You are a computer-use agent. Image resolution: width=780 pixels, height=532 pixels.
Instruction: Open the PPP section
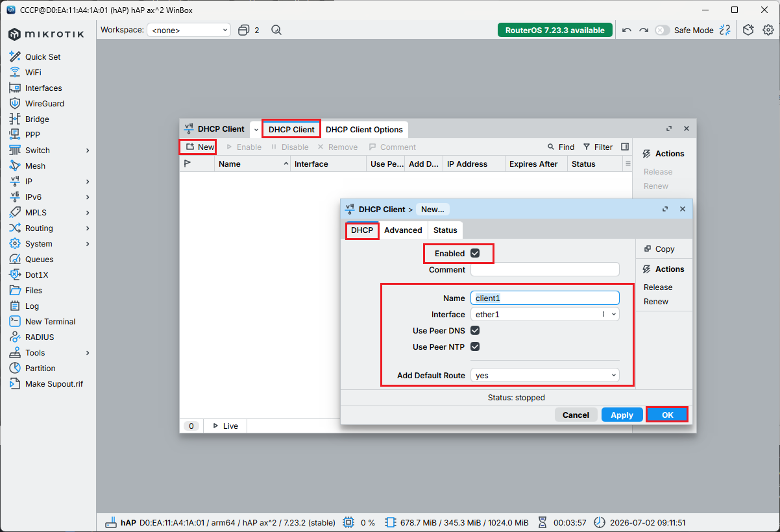coord(32,134)
